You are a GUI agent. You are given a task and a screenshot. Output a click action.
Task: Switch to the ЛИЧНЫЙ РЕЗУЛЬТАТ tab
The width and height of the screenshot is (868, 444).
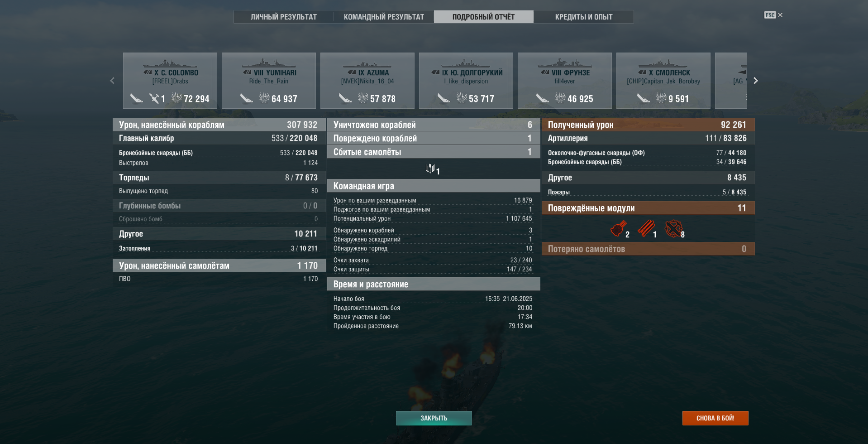click(284, 17)
